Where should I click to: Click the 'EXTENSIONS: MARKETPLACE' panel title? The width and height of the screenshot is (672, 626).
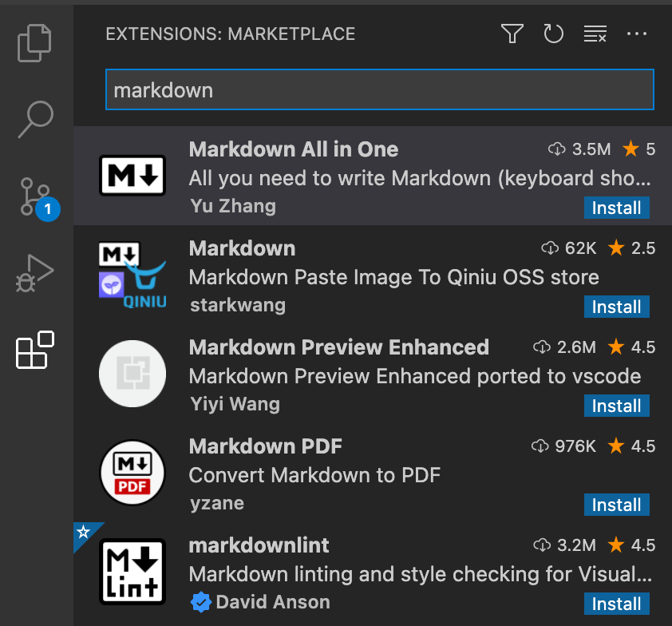pyautogui.click(x=231, y=34)
